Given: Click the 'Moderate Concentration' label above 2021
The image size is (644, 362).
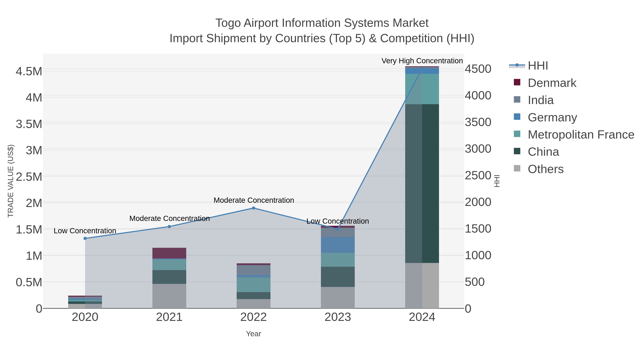Looking at the screenshot, I should click(170, 218).
